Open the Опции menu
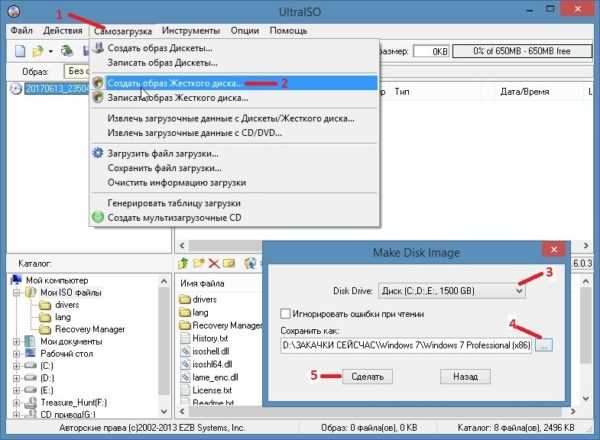This screenshot has width=600, height=440. [245, 30]
